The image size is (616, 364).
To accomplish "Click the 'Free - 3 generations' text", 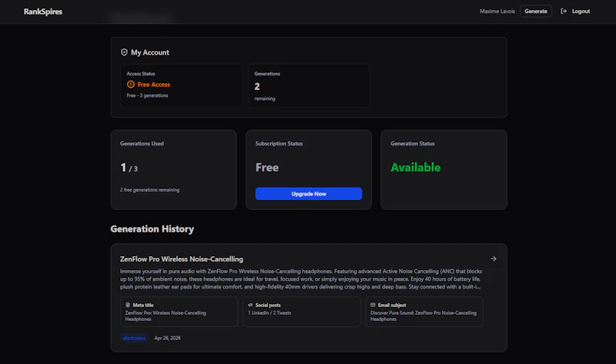I will tap(147, 95).
